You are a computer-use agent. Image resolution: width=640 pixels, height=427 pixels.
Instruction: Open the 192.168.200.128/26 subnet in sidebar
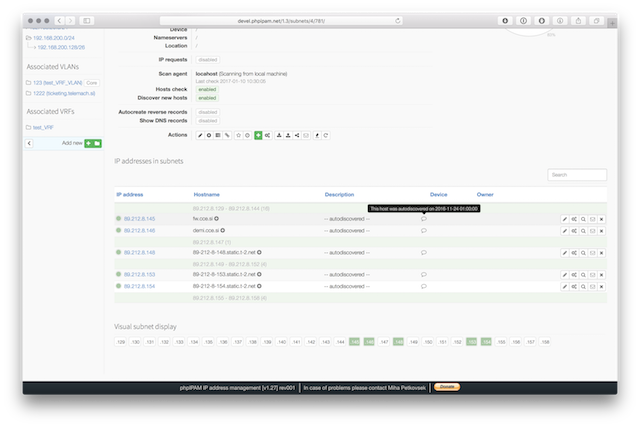(x=63, y=45)
